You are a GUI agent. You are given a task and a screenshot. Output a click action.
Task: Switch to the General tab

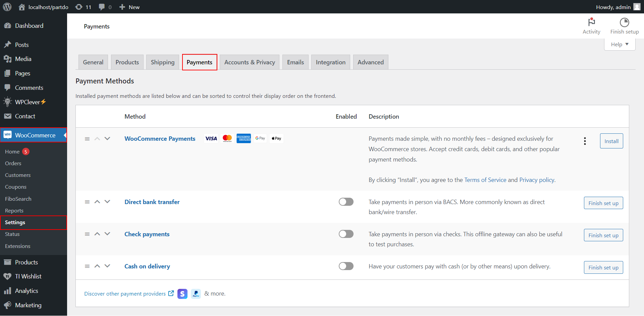point(93,62)
